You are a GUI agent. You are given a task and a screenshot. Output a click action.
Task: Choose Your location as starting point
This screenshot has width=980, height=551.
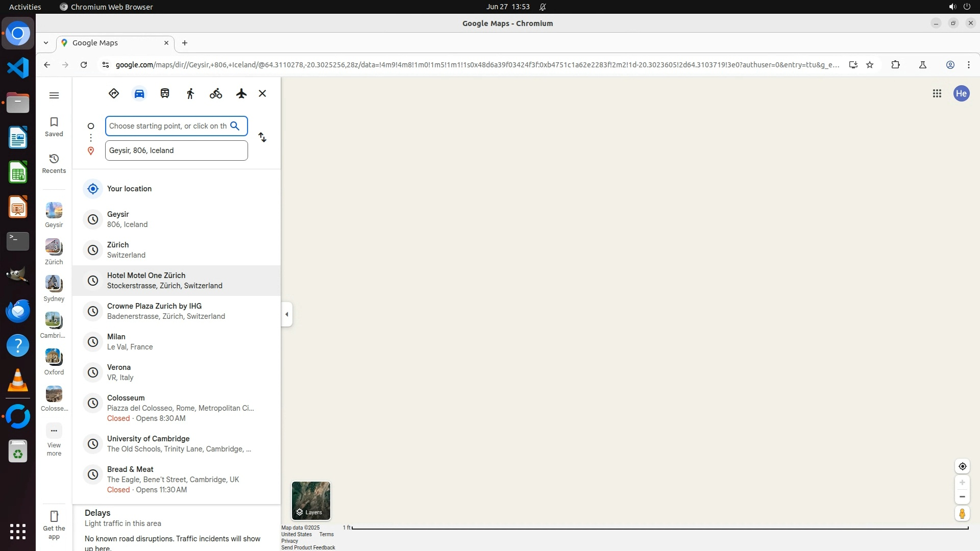pos(129,189)
